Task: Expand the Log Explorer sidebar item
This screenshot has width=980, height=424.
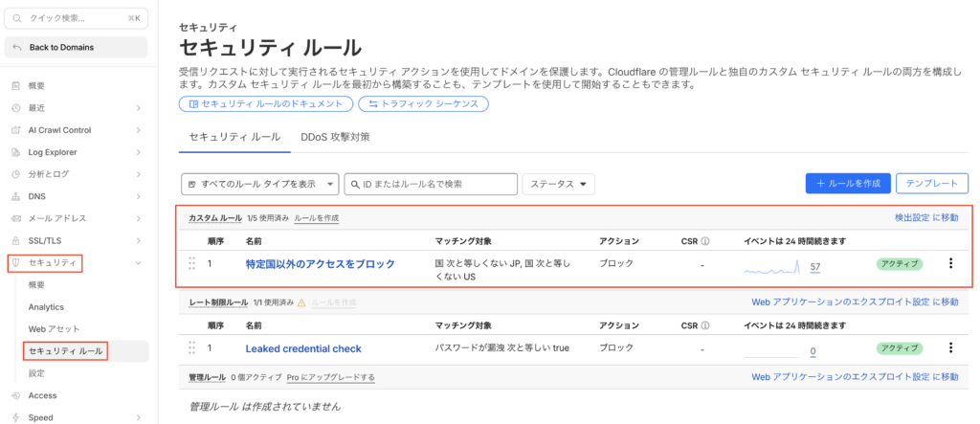Action: coord(139,152)
